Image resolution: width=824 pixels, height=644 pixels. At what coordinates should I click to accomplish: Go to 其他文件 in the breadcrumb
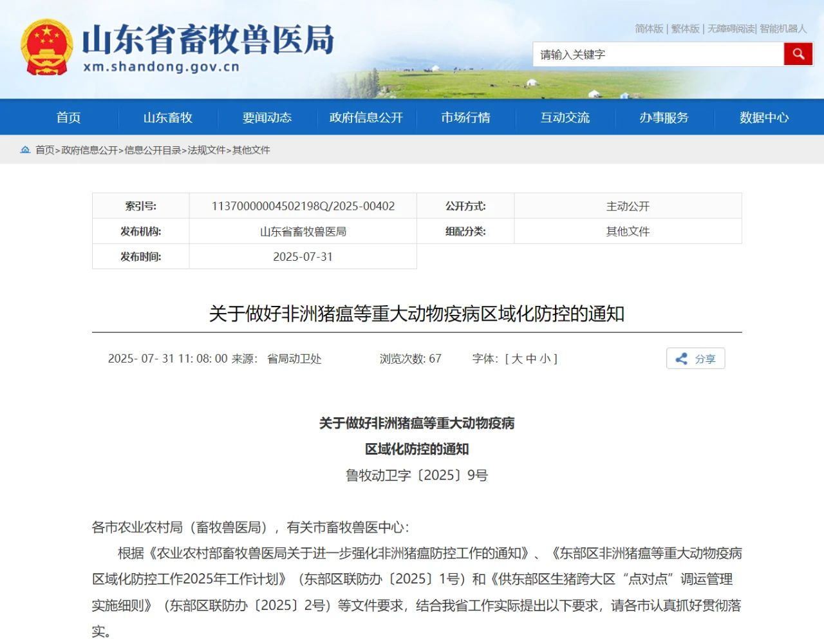[x=251, y=150]
